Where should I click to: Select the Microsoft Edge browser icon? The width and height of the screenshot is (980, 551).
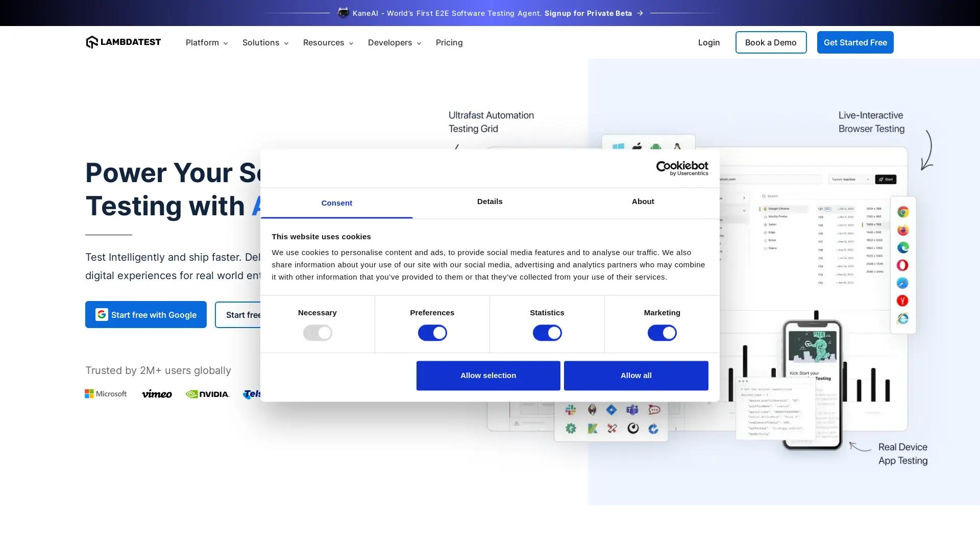click(902, 247)
